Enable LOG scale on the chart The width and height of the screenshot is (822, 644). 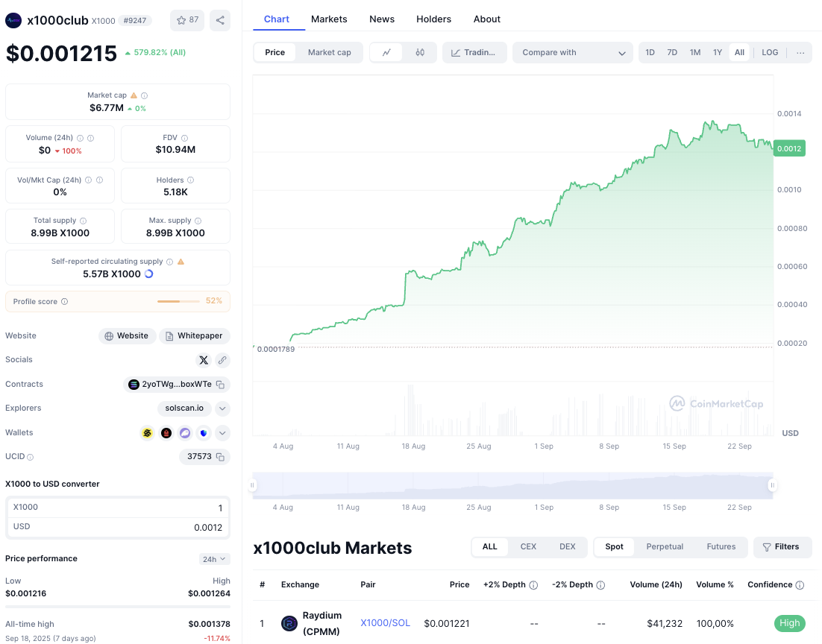(x=770, y=52)
